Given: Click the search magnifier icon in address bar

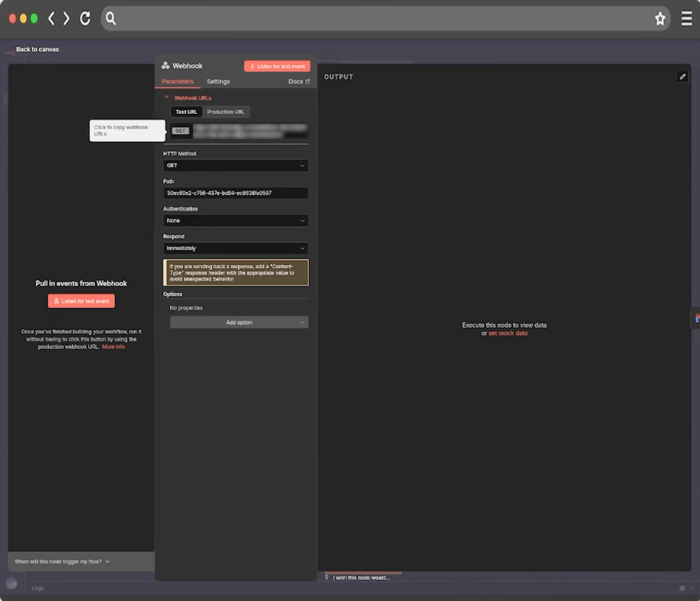Looking at the screenshot, I should click(x=111, y=18).
